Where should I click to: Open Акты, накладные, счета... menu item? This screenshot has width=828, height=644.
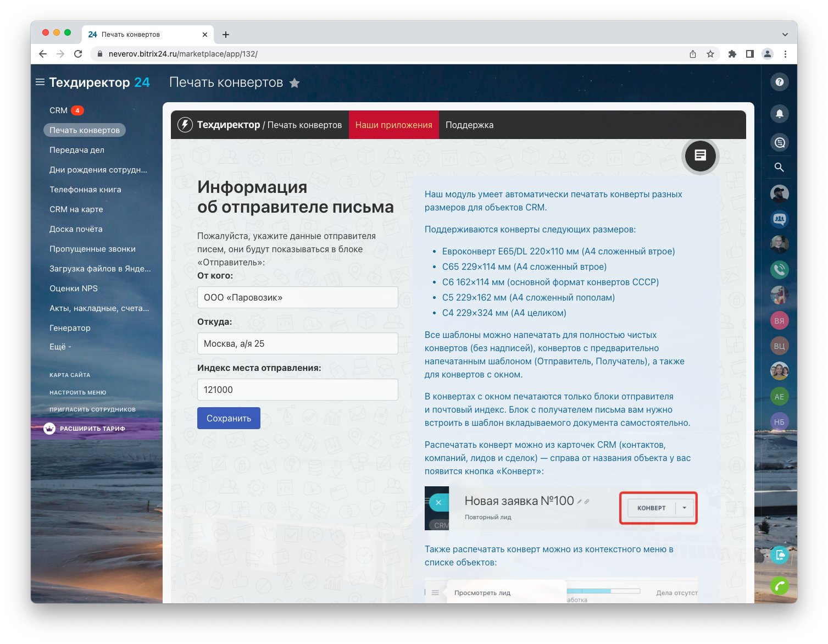[x=99, y=308]
